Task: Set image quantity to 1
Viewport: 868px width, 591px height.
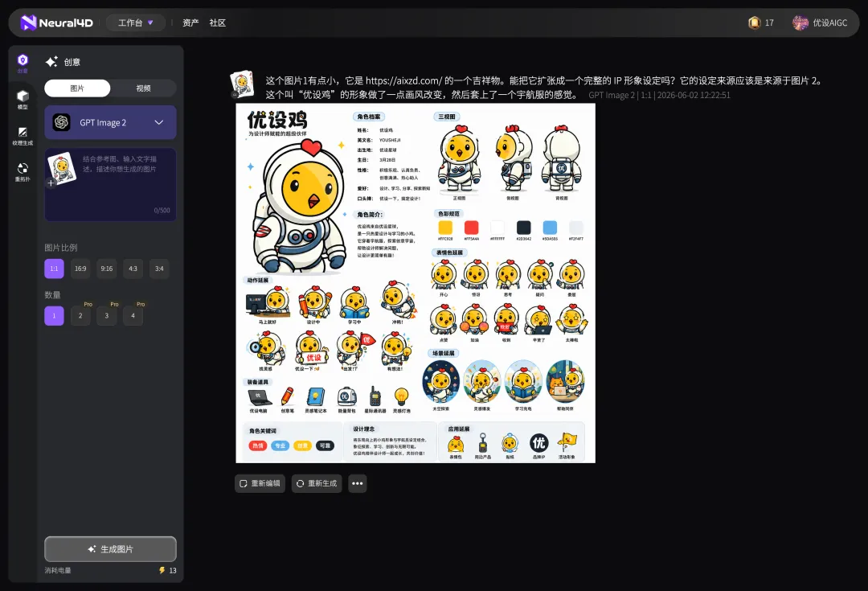Action: tap(55, 316)
